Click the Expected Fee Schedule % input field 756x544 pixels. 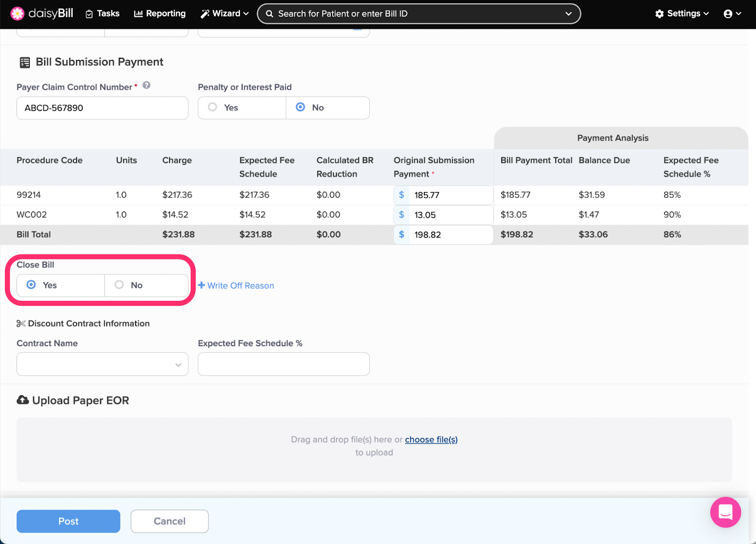pyautogui.click(x=283, y=364)
